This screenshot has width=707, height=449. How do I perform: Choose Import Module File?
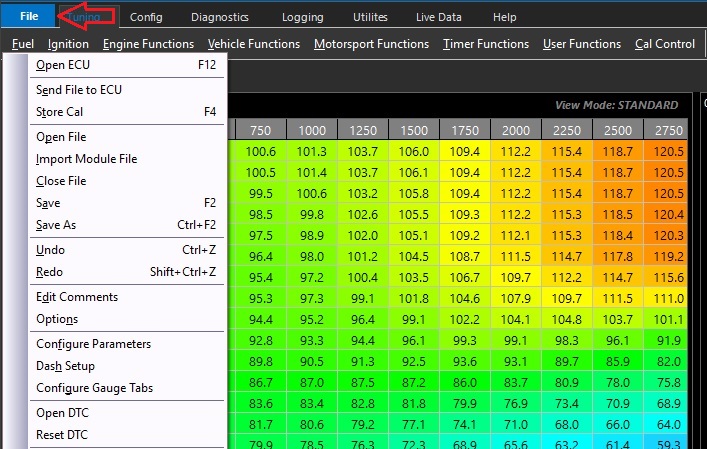tap(86, 159)
